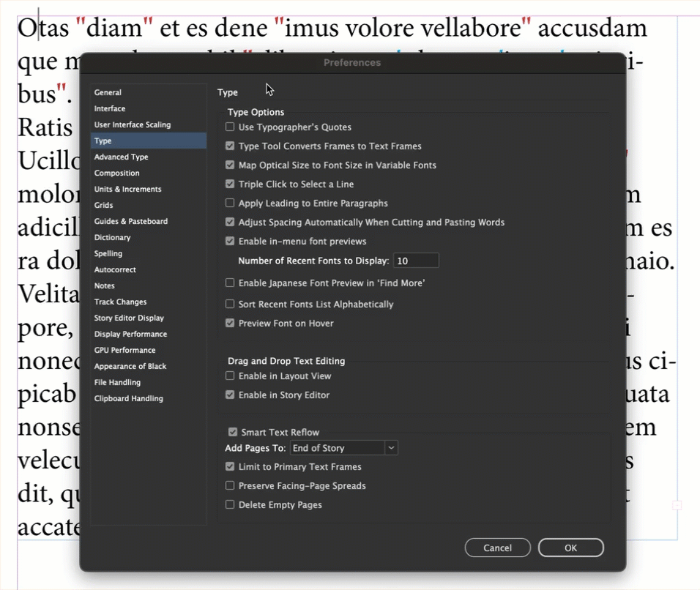
Task: Go to Display Performance section
Action: tap(148, 334)
